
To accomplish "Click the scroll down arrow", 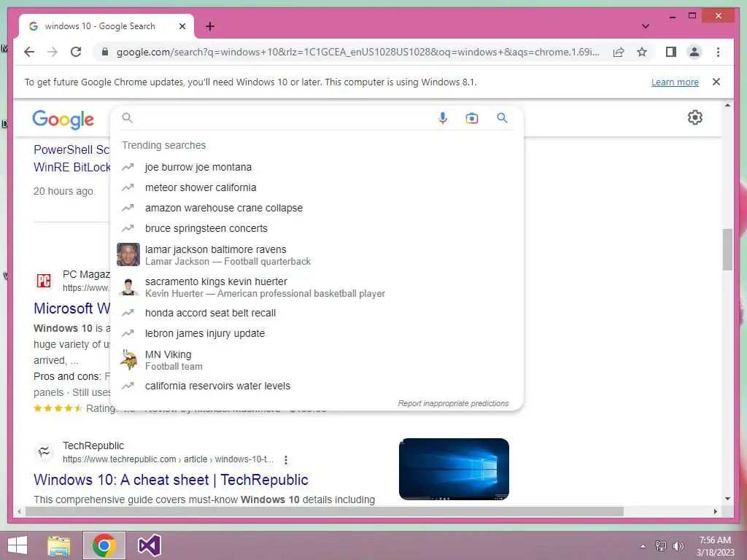I will click(x=727, y=499).
